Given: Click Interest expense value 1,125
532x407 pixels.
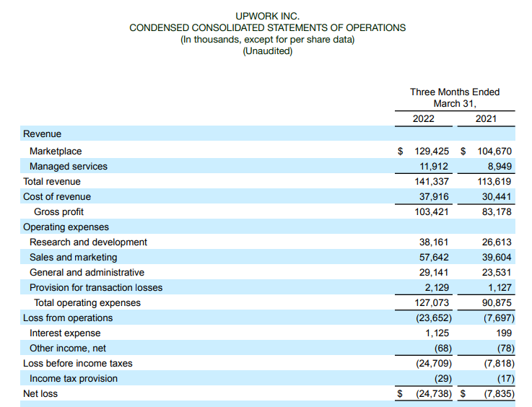Looking at the screenshot, I should point(437,333).
